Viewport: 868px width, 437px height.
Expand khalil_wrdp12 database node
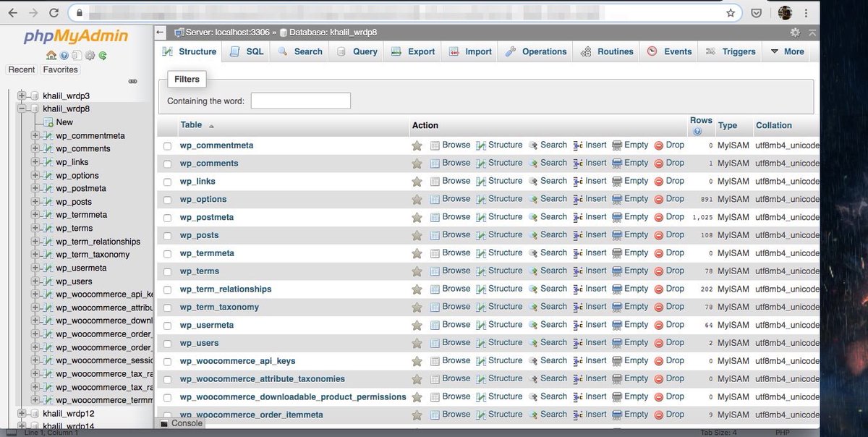pos(21,413)
